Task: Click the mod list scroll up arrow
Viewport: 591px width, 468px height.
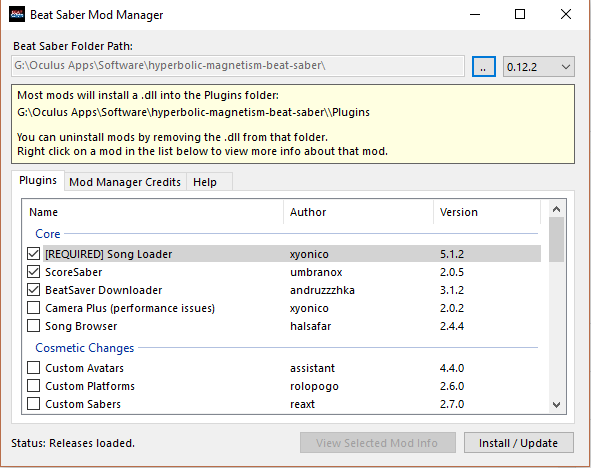Action: pyautogui.click(x=556, y=209)
